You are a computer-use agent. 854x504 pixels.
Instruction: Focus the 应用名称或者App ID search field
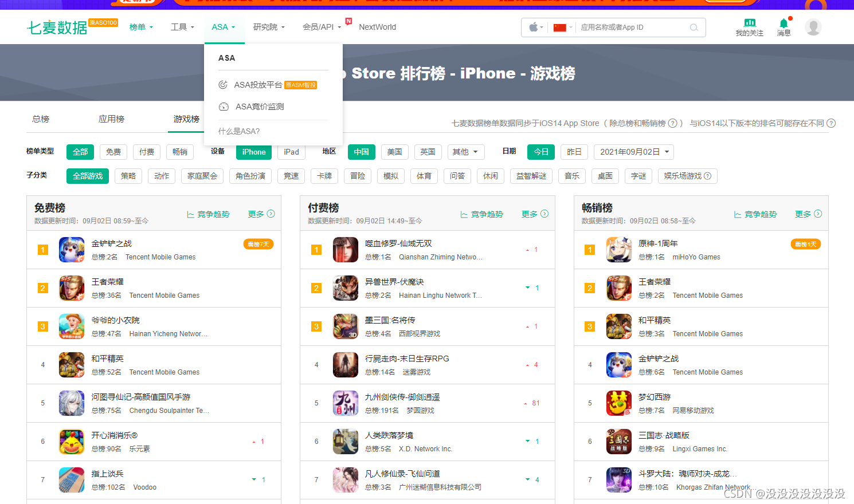pos(633,27)
